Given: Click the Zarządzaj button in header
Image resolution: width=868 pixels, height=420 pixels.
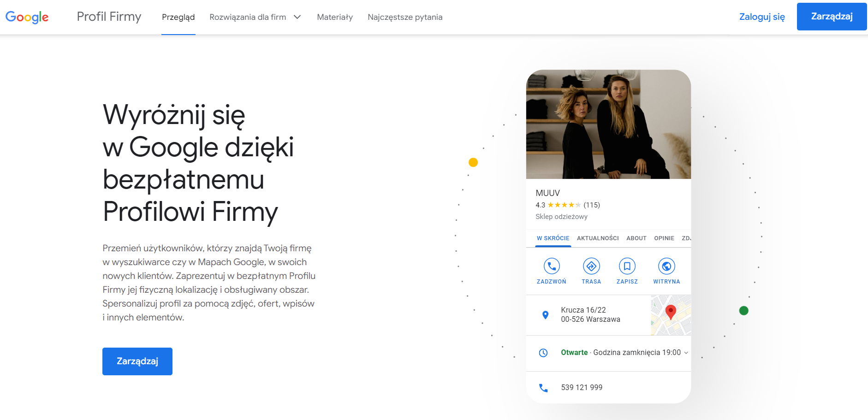Looking at the screenshot, I should point(832,17).
